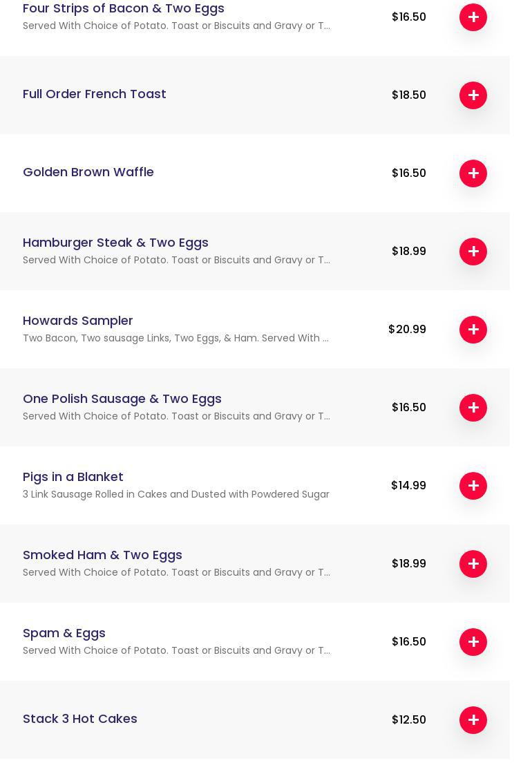
Task: Open Howards Sampler menu item
Action: 78,321
